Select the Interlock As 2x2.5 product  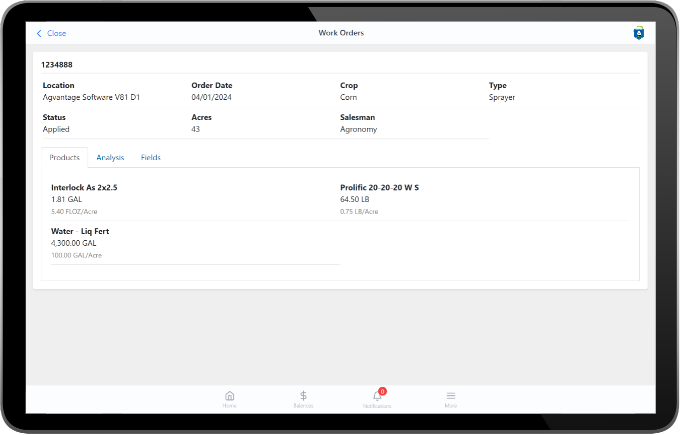(91, 187)
